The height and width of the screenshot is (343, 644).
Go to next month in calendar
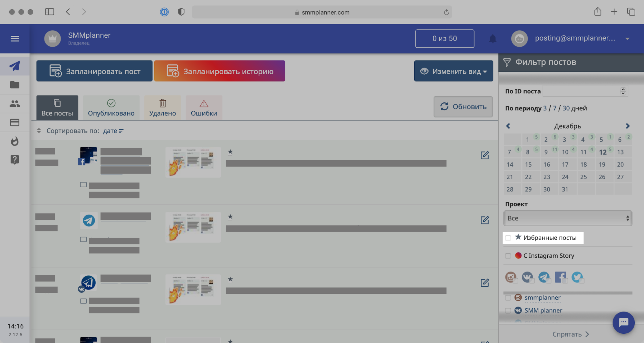[x=627, y=126]
